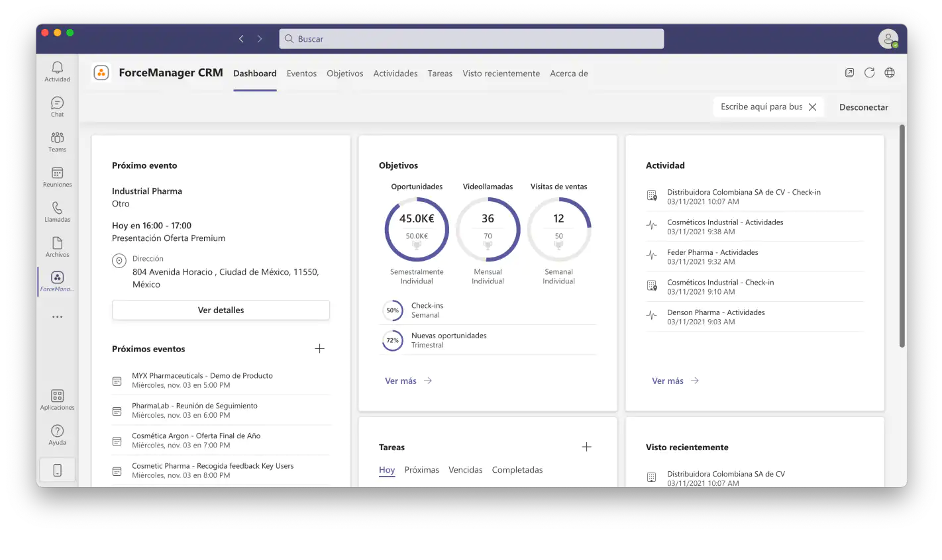
Task: Click the address location pin icon
Action: (119, 261)
